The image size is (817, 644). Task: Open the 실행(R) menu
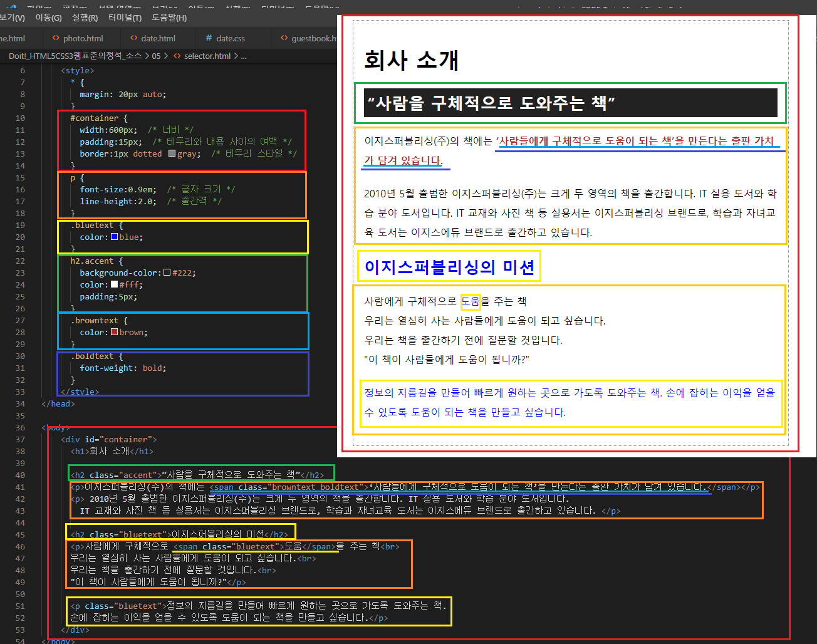pos(85,18)
